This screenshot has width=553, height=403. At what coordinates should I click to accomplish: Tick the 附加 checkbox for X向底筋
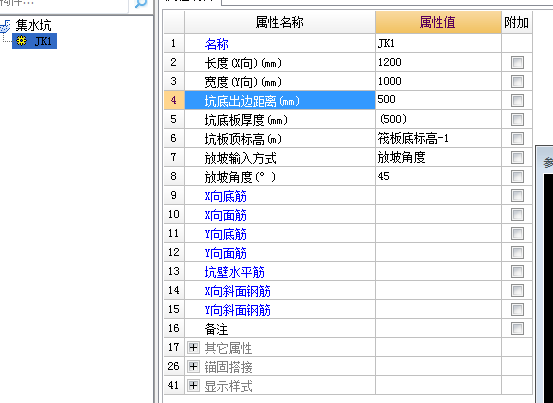pos(517,196)
